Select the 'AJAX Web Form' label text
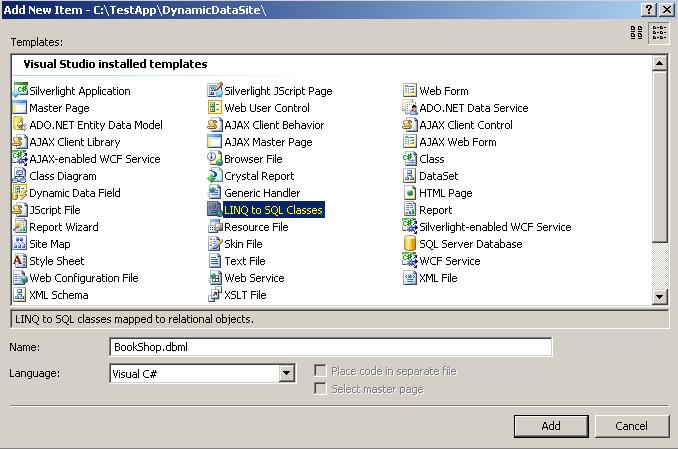This screenshot has height=449, width=678. tap(457, 142)
